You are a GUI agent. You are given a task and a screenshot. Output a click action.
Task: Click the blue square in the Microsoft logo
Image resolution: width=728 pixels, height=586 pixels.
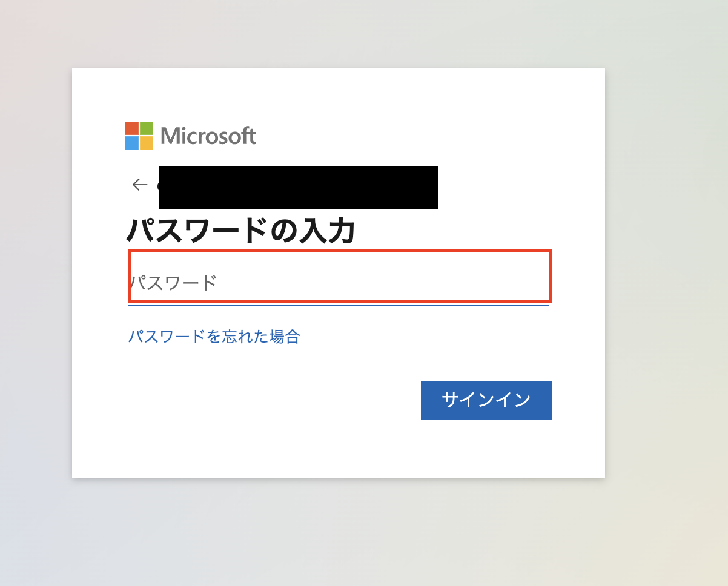tap(132, 142)
